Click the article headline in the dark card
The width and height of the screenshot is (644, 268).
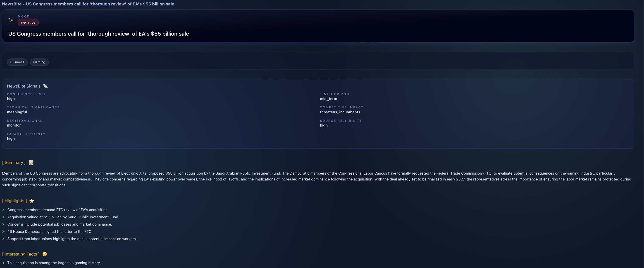click(x=98, y=34)
